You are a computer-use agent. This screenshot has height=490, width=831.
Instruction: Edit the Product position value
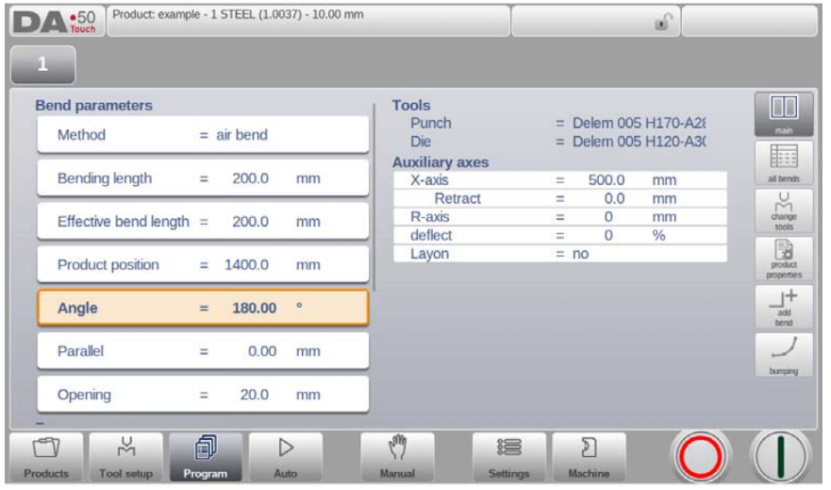click(x=203, y=265)
